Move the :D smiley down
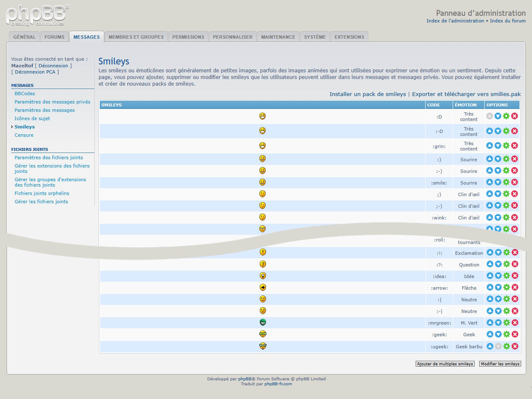Viewport: 532px width, 399px height. point(498,116)
